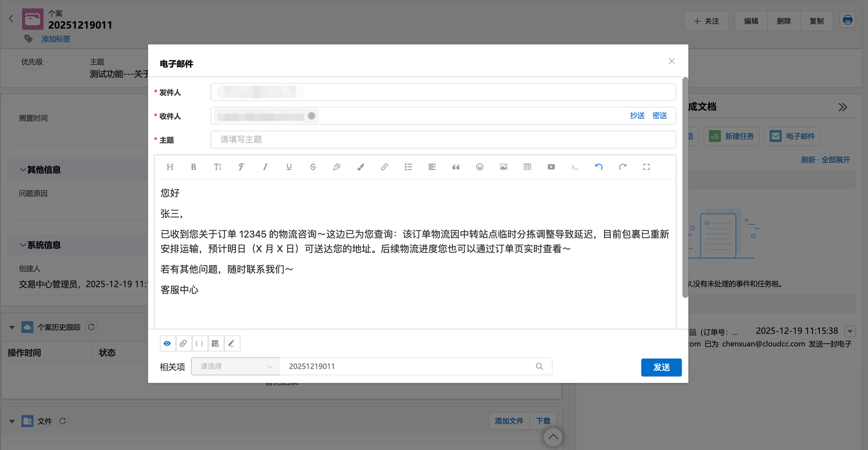Open the 相关项 请选择 dropdown
Image resolution: width=868 pixels, height=450 pixels.
(x=236, y=366)
